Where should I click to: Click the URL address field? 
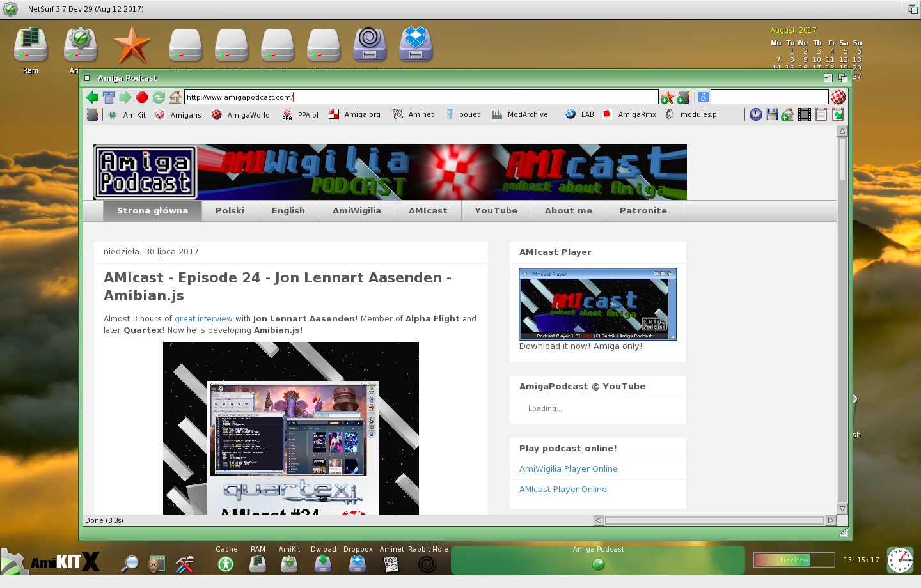[421, 97]
